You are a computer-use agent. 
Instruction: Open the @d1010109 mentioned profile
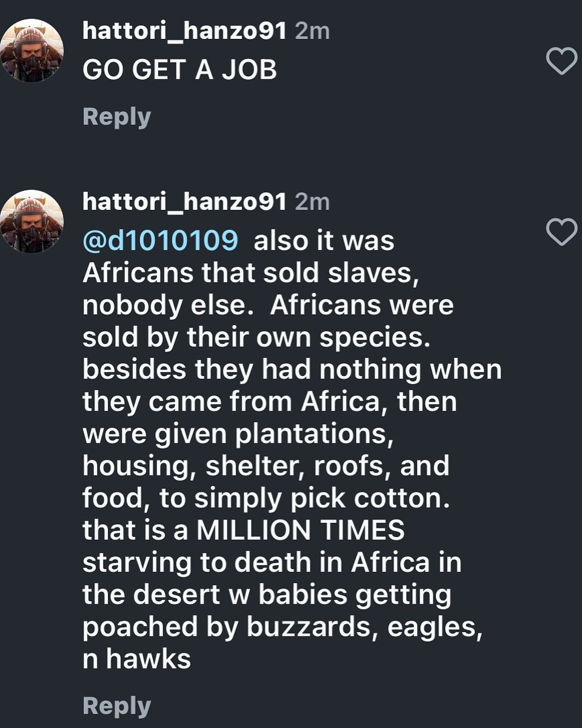click(x=160, y=241)
